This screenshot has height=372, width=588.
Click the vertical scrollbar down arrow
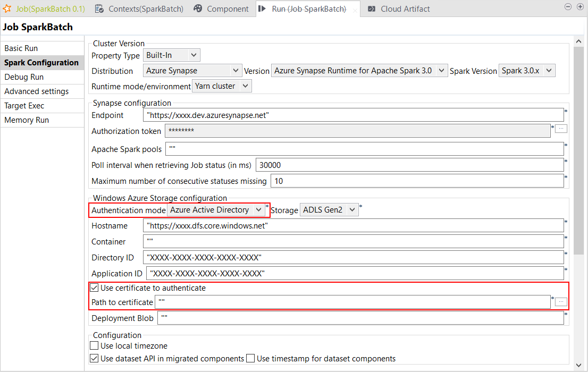(579, 365)
